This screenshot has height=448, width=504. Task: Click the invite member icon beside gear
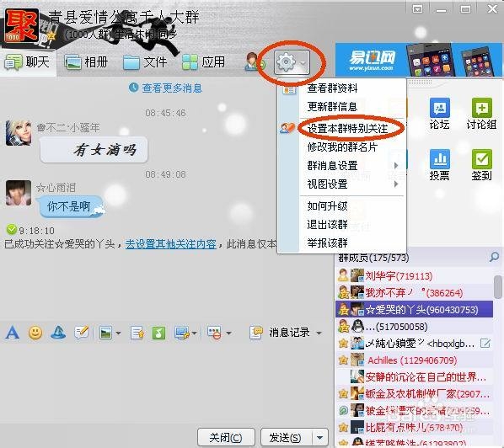(255, 62)
